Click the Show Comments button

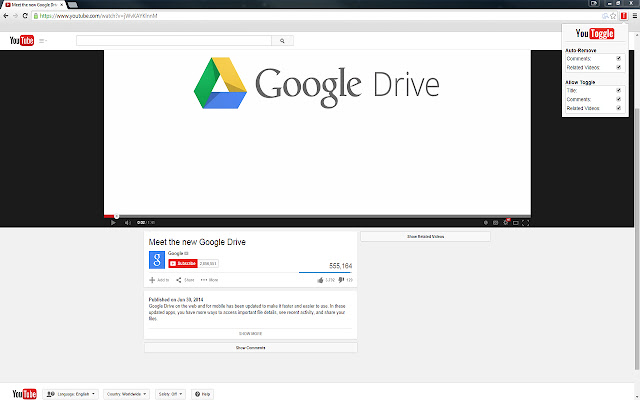point(250,348)
